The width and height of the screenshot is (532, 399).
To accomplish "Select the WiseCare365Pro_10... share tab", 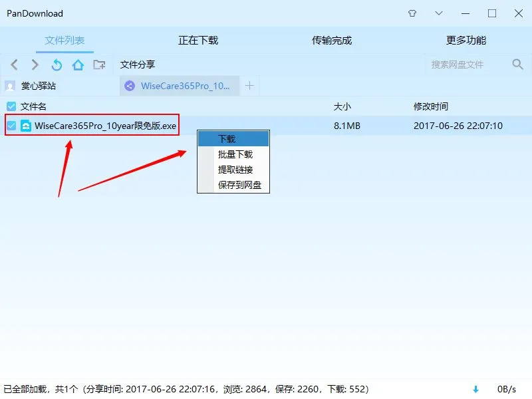I will pos(180,86).
